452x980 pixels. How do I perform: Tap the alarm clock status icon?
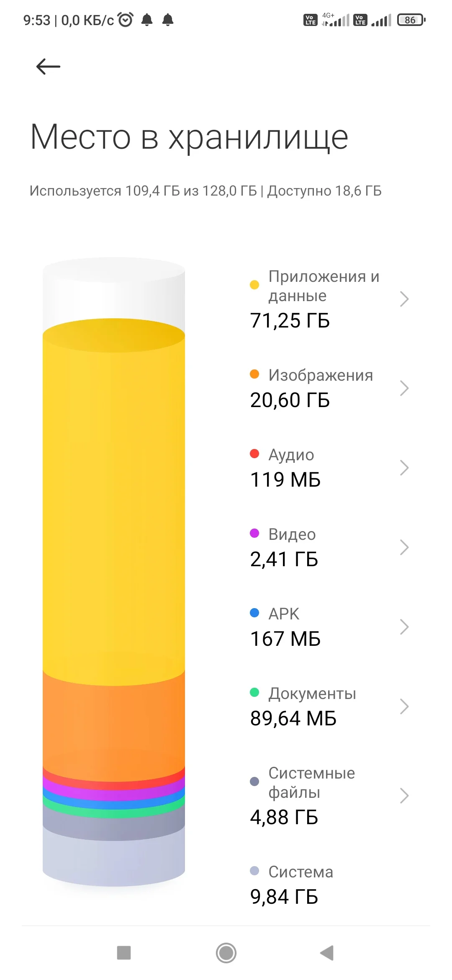coord(126,20)
